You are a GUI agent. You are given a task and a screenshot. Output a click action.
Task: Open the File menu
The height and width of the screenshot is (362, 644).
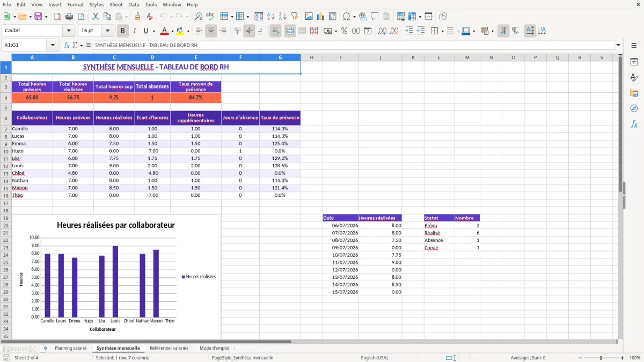pyautogui.click(x=6, y=4)
